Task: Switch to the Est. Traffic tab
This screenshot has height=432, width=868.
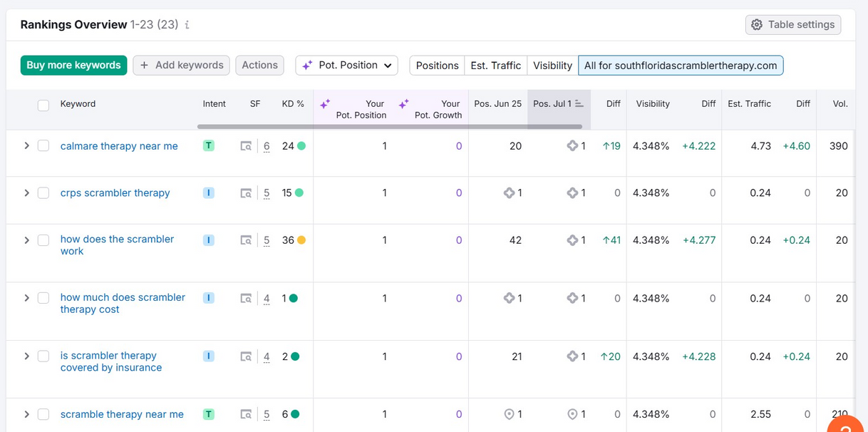Action: point(496,66)
